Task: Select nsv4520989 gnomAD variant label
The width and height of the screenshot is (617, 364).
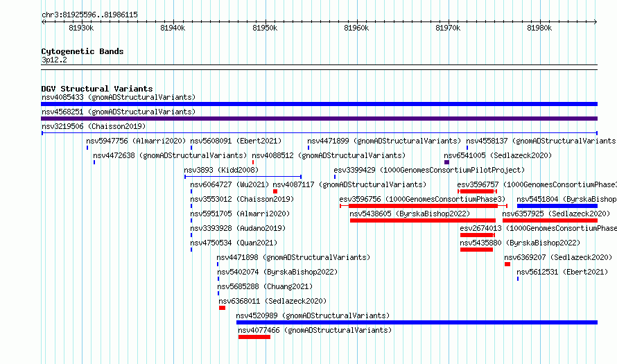Action: [x=313, y=315]
